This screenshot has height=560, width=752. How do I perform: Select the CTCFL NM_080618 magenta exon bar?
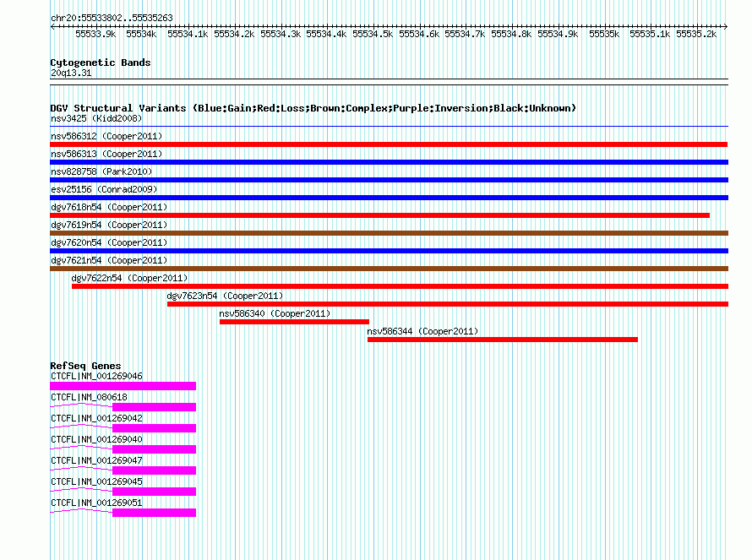[154, 407]
